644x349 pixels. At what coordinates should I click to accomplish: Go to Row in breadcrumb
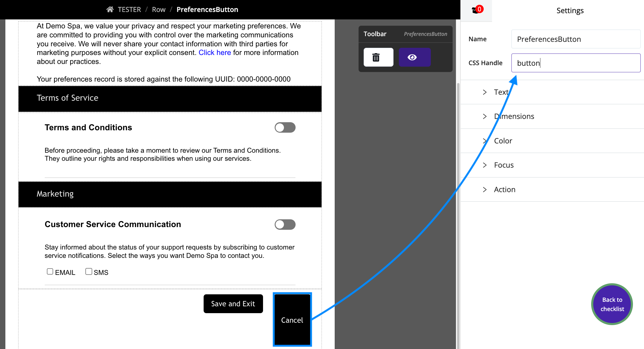click(159, 10)
